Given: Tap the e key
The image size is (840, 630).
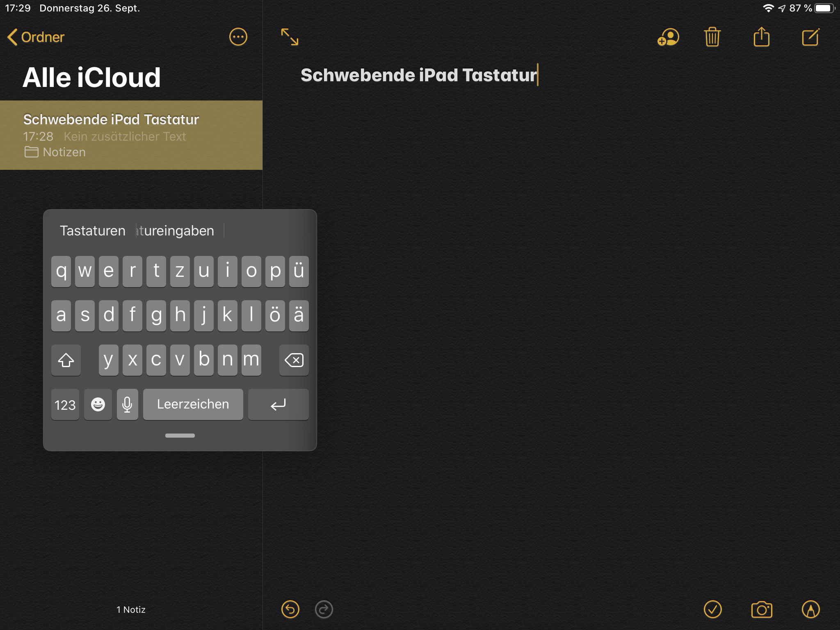Looking at the screenshot, I should coord(109,272).
